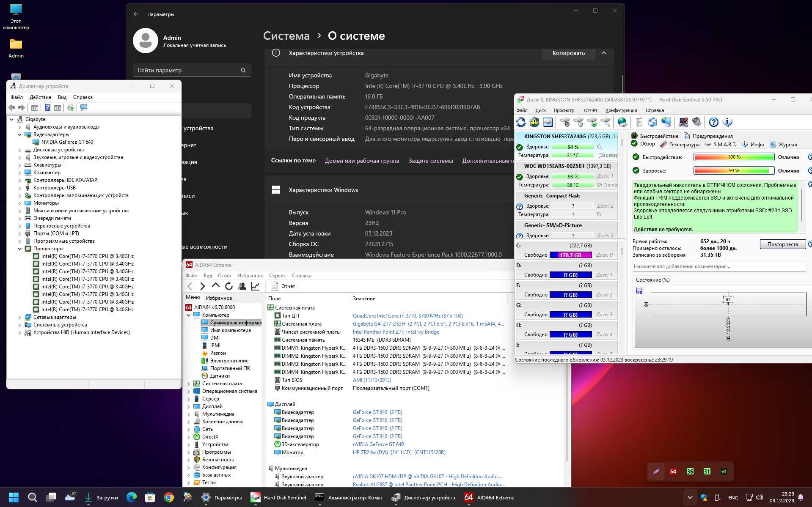Click the NVIDIA icon in the tray overflow popup

point(724,471)
